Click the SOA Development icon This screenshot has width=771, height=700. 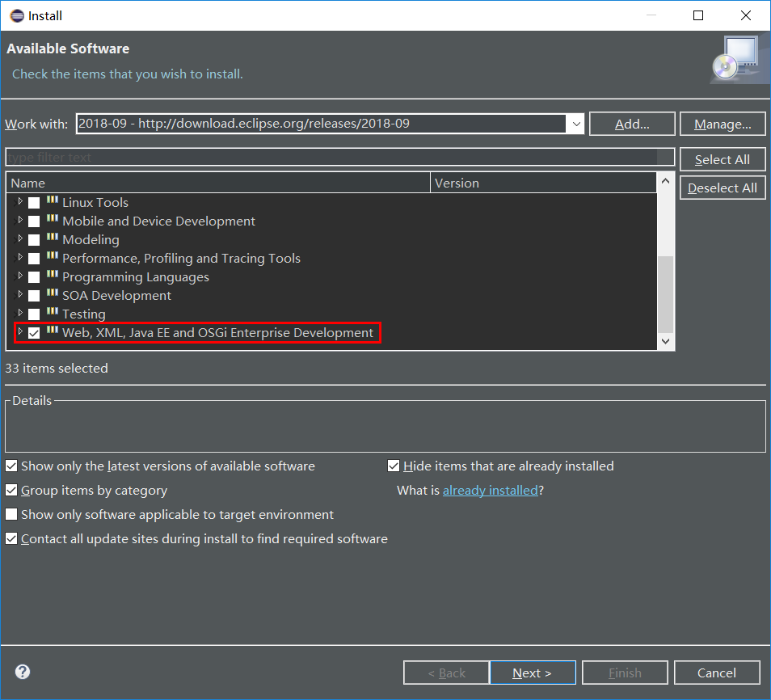click(x=52, y=295)
